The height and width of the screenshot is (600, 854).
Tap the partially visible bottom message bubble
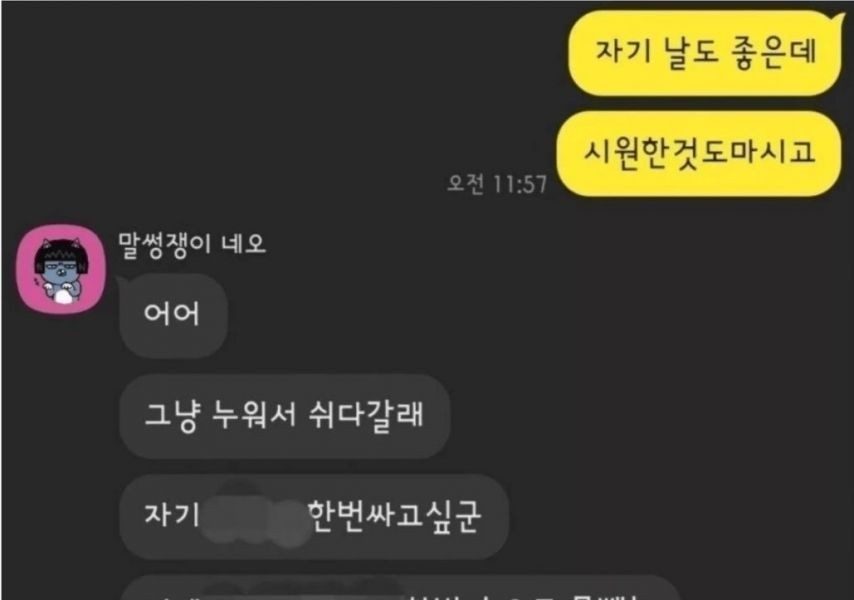400,587
